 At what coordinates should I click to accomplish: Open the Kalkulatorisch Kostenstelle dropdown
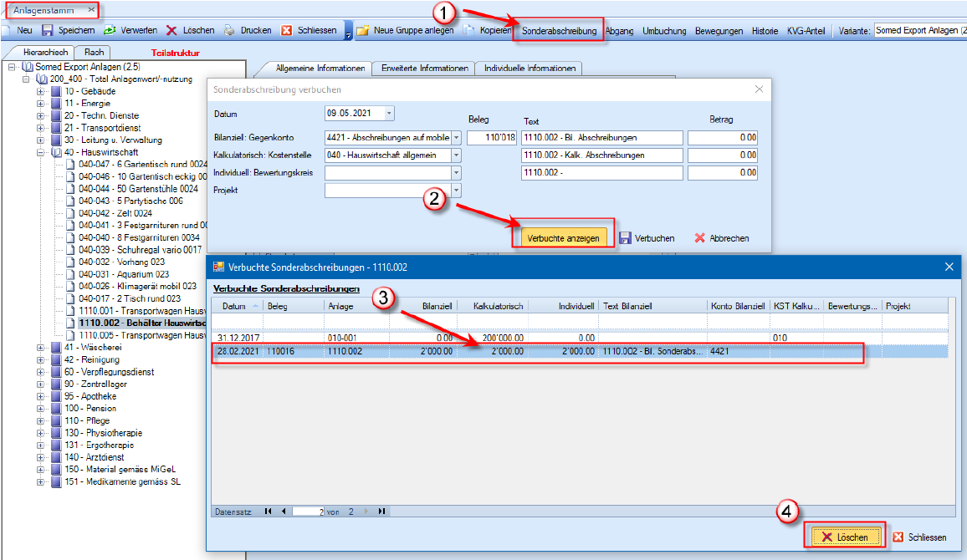tap(457, 155)
